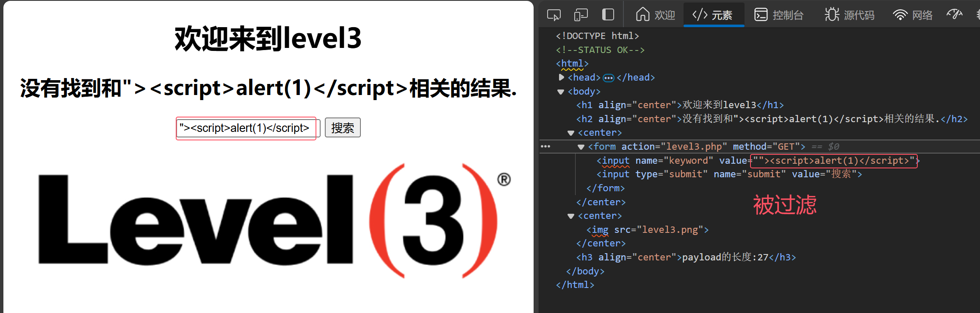Click the 欢迎来到level3 page heading
This screenshot has width=980, height=313.
coord(268,38)
